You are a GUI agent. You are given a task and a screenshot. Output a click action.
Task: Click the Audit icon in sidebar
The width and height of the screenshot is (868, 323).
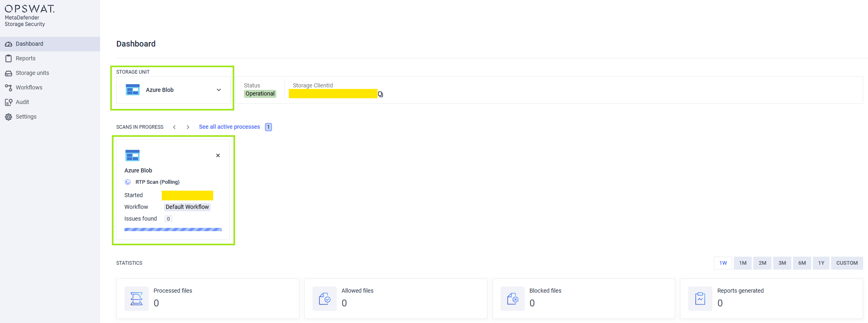click(9, 102)
